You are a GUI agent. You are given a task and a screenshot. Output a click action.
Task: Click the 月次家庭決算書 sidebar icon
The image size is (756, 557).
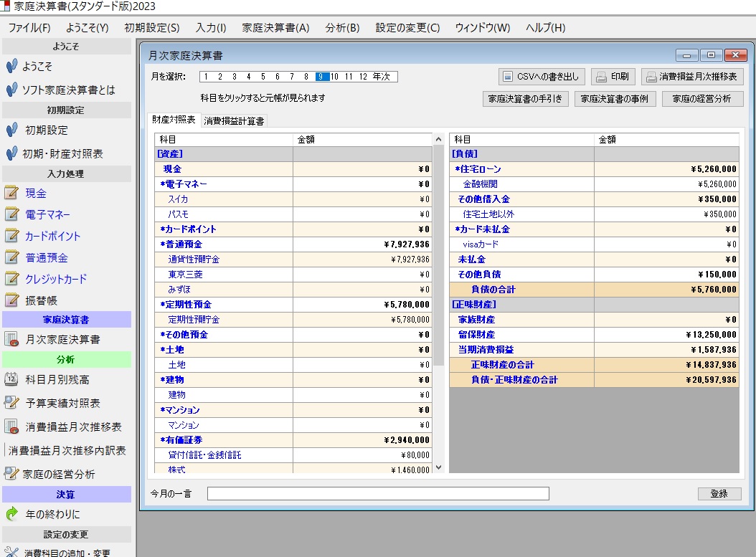[x=11, y=339]
